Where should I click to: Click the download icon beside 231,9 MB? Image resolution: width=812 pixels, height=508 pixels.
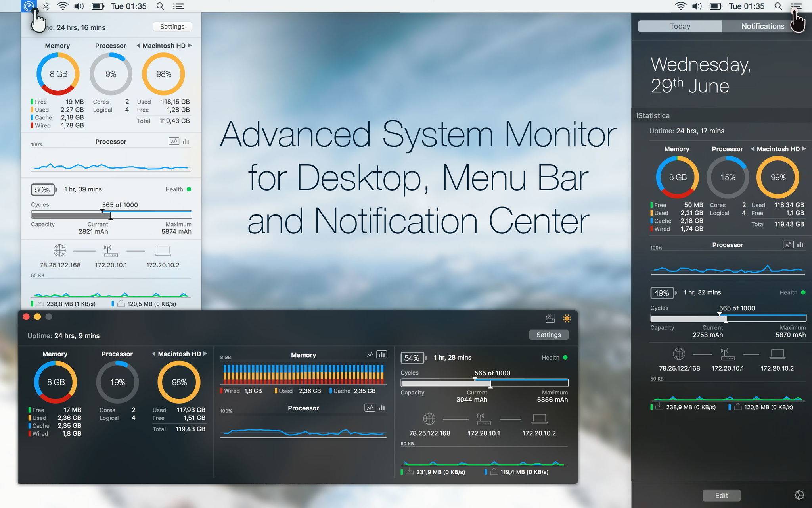[410, 471]
